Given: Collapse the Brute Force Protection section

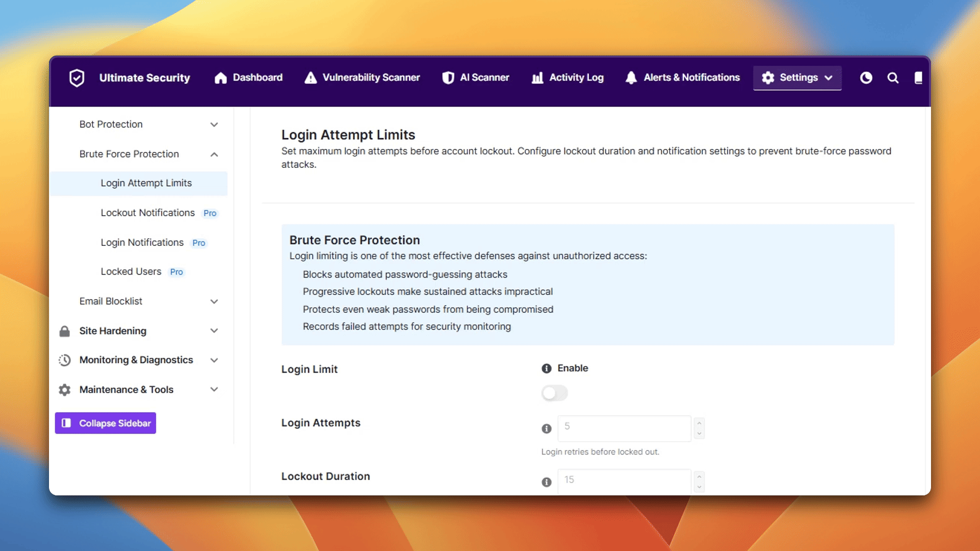Looking at the screenshot, I should pos(214,154).
